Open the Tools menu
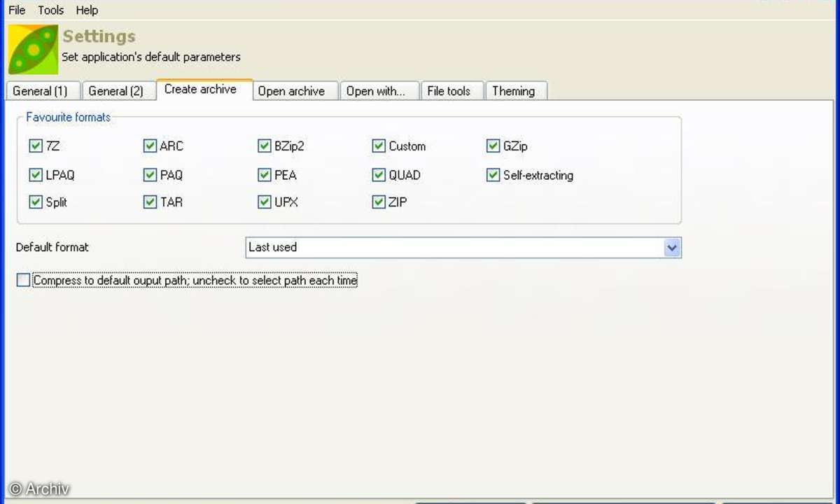 tap(51, 10)
